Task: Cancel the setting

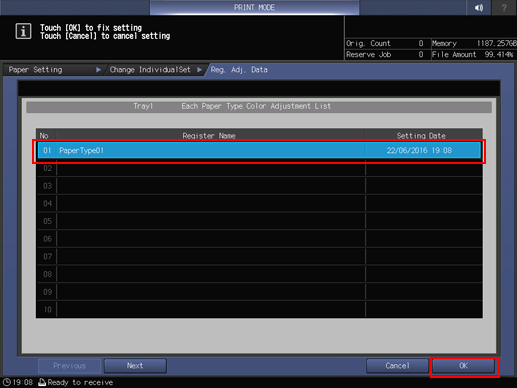Action: 397,366
